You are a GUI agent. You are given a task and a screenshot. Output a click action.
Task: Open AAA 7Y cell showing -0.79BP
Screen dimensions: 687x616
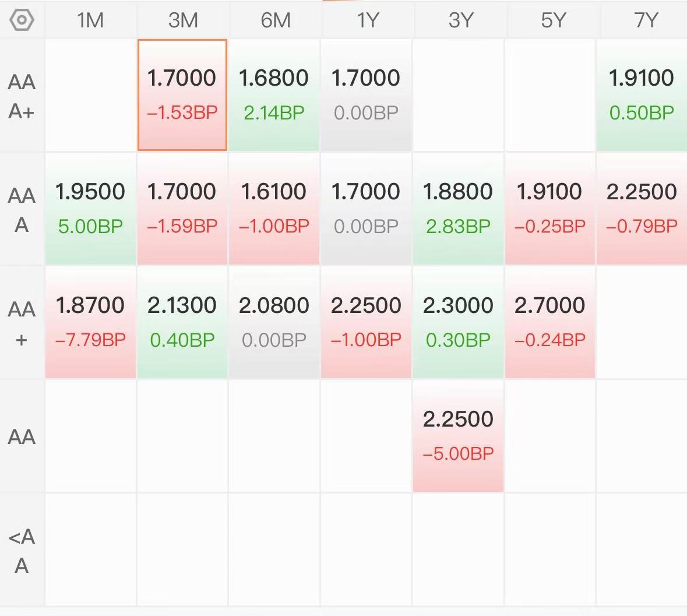coord(642,209)
